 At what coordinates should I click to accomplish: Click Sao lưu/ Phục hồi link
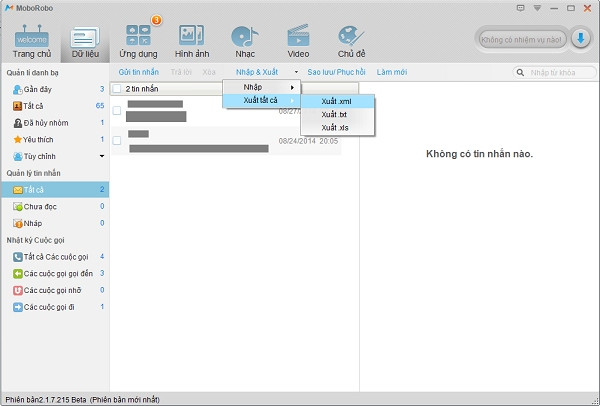336,72
